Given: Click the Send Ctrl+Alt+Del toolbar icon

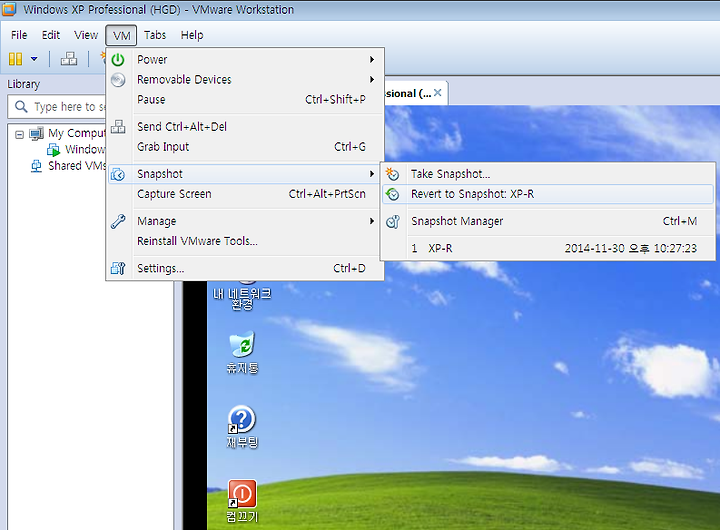Looking at the screenshot, I should (x=69, y=59).
